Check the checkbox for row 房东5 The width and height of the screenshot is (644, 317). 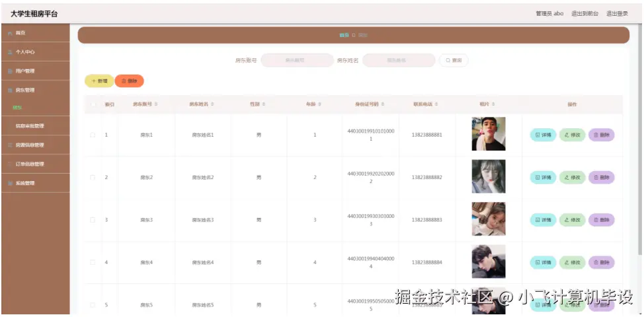click(93, 305)
